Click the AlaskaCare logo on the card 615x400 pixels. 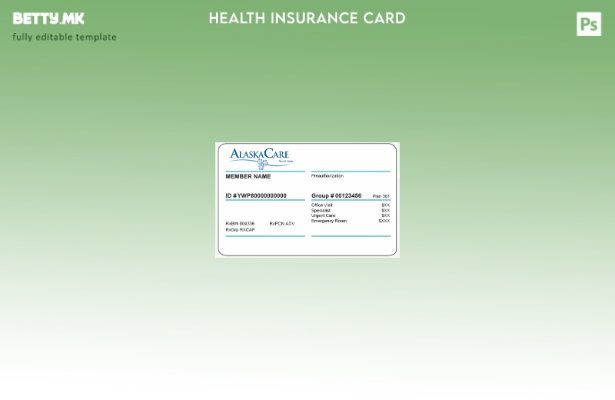point(259,156)
